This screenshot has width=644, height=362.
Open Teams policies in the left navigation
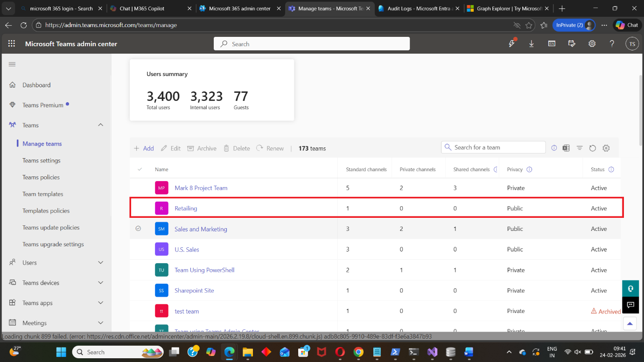point(41,177)
